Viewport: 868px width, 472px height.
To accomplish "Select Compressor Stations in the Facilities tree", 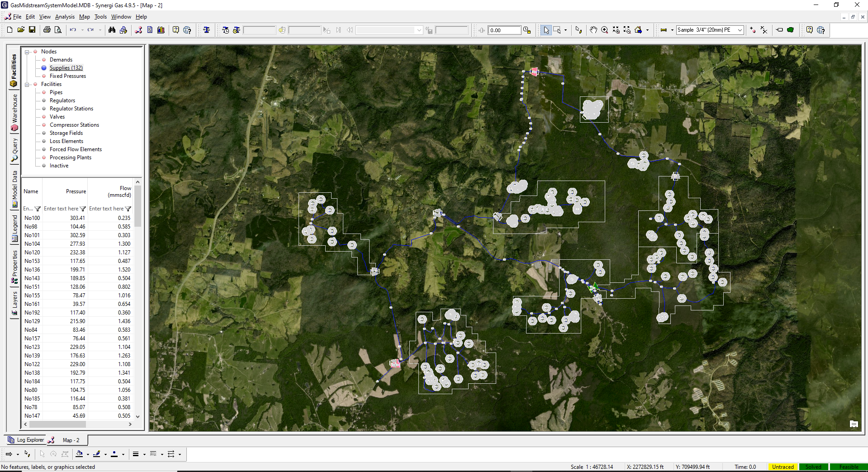I will 74,124.
